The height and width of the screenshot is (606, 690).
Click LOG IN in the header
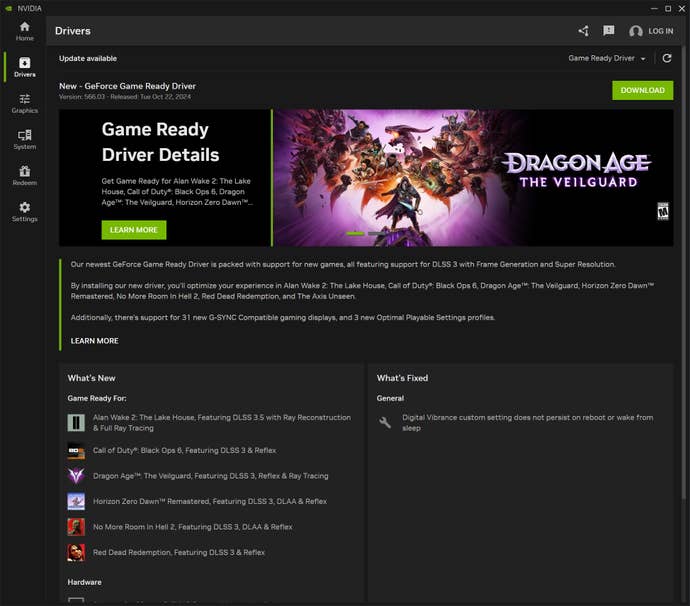click(661, 31)
